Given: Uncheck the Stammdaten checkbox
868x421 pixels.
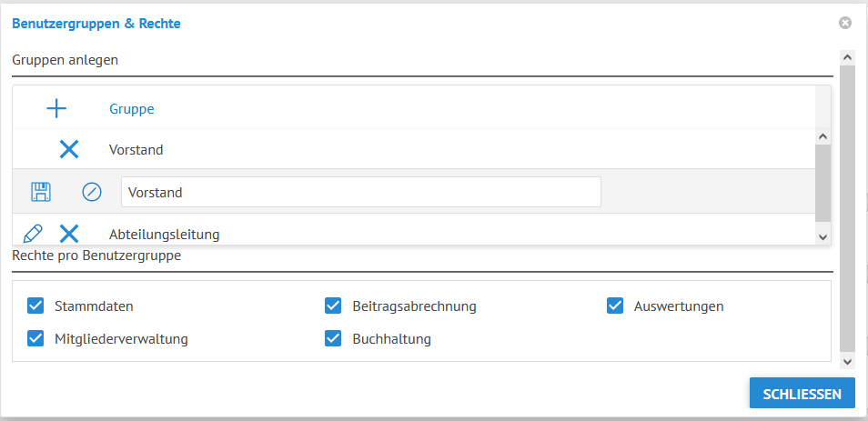Looking at the screenshot, I should (x=35, y=306).
